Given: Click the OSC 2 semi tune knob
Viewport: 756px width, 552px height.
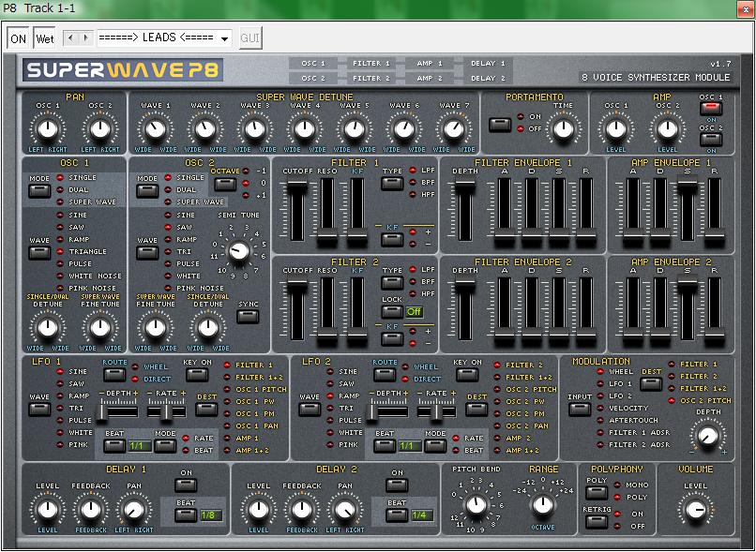Looking at the screenshot, I should point(239,250).
